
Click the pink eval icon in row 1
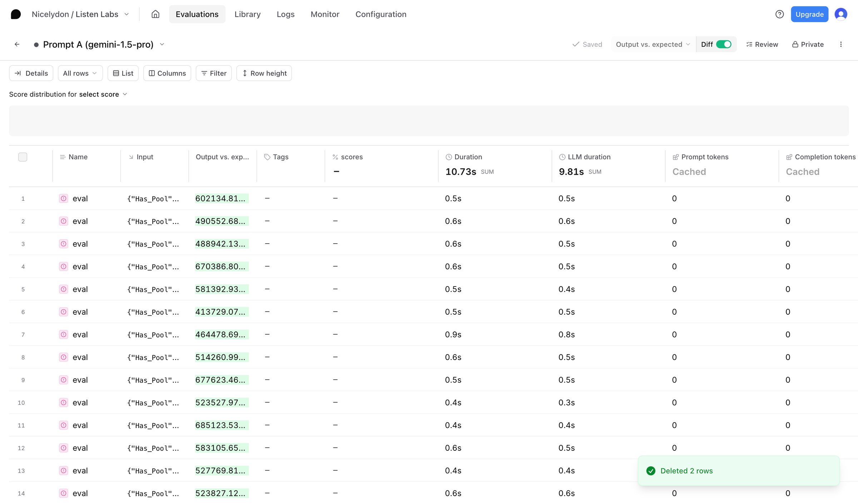coord(63,199)
